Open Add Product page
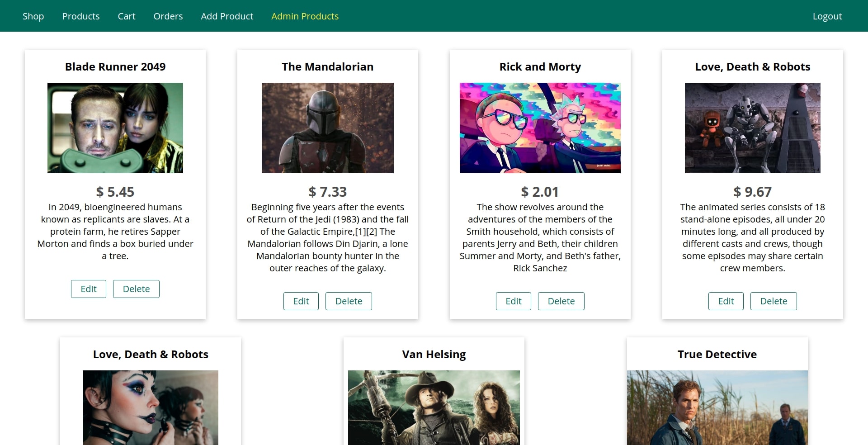 click(x=227, y=16)
